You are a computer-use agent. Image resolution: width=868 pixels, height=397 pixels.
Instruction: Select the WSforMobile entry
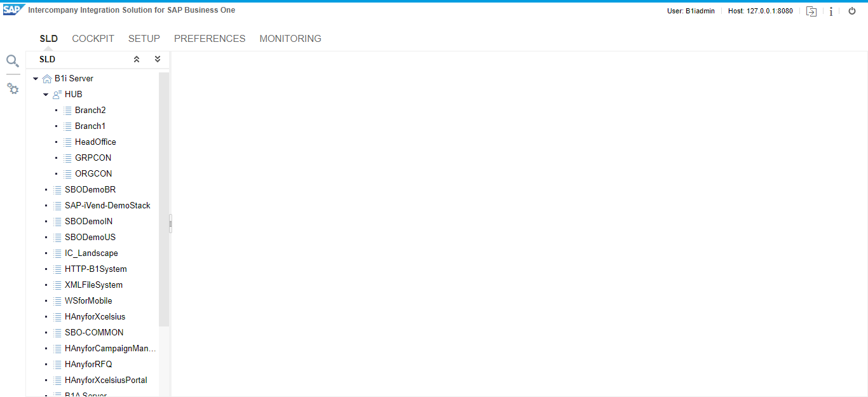(x=88, y=301)
